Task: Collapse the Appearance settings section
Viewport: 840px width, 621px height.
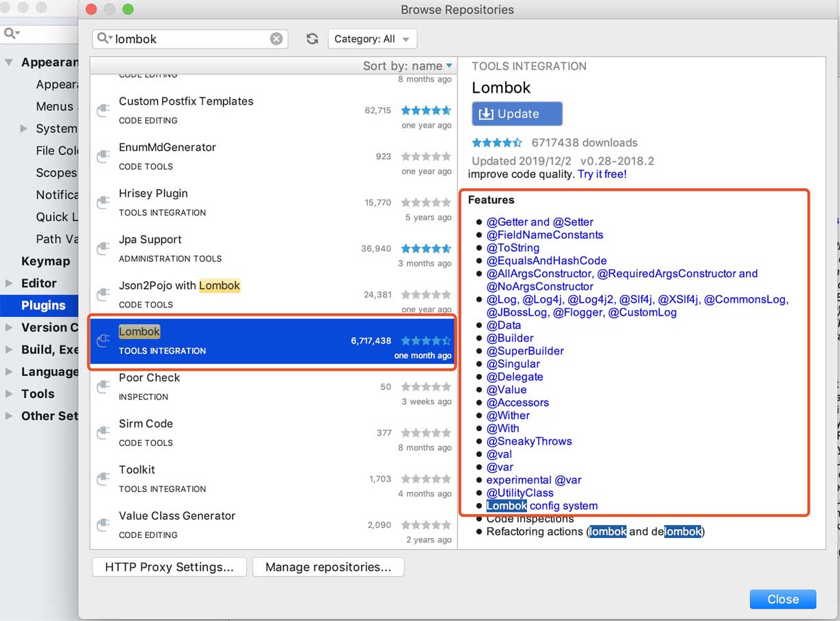Action: [9, 62]
